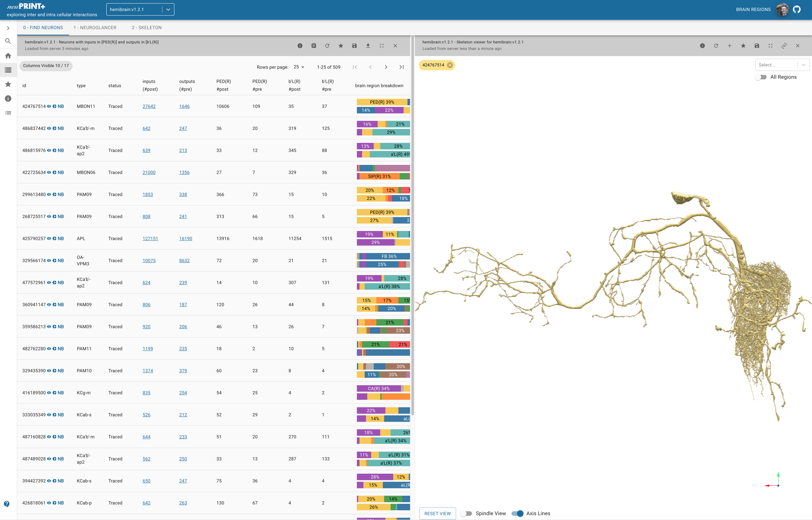The width and height of the screenshot is (812, 520).
Task: Click PED(R) 39% bar for MBON11
Action: pos(382,102)
